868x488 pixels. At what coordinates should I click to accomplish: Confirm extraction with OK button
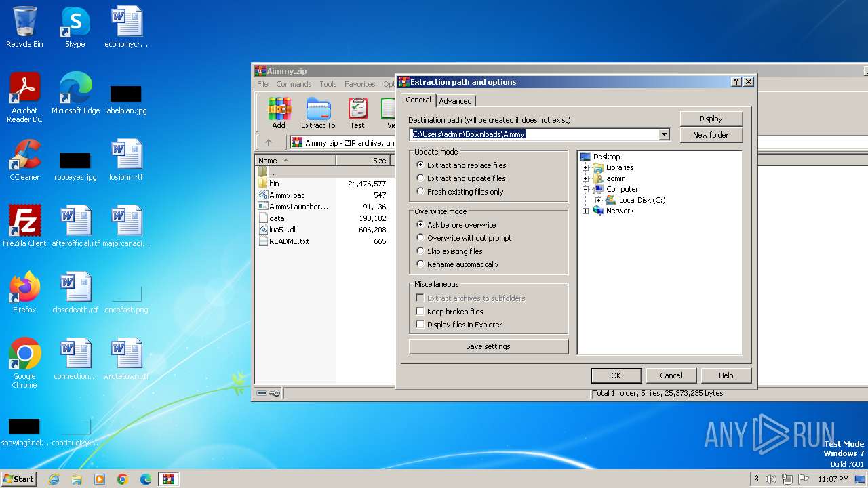(616, 375)
